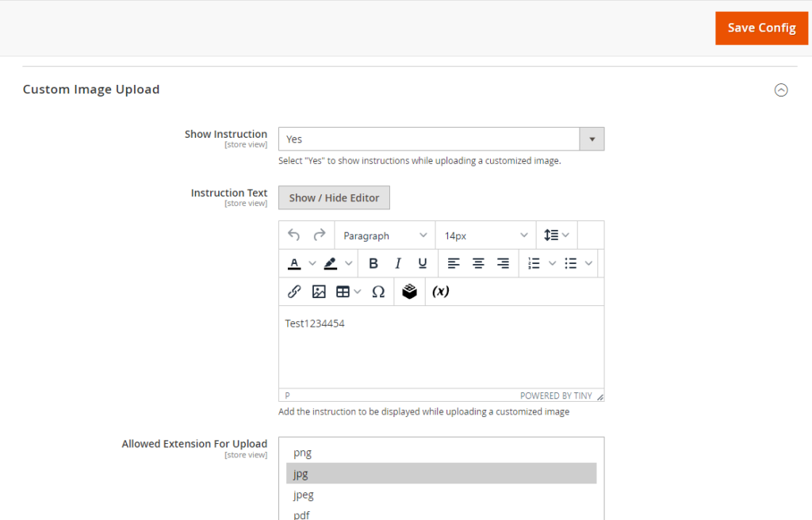812x520 pixels.
Task: Toggle underline formatting in the editor
Action: pos(422,262)
